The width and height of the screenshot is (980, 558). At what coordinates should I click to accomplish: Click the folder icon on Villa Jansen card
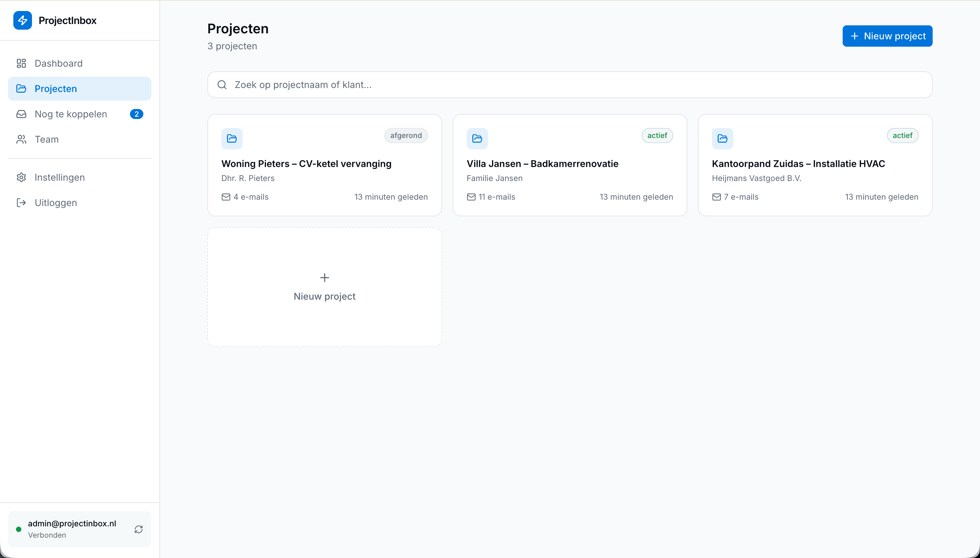477,138
